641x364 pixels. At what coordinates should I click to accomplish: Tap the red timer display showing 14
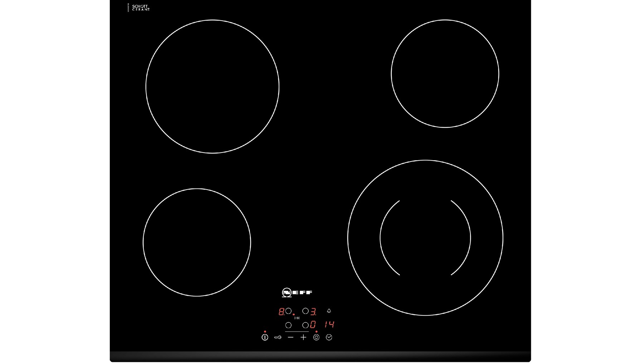coord(329,325)
